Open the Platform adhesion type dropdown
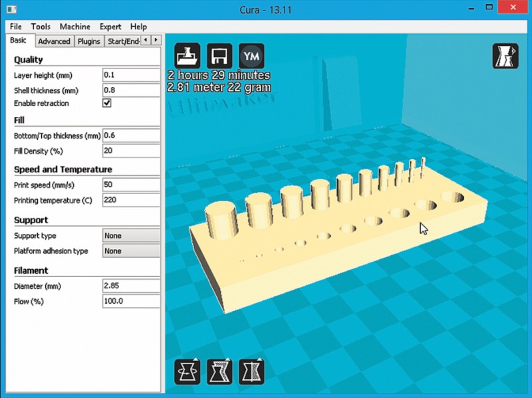The height and width of the screenshot is (398, 532). pos(131,251)
